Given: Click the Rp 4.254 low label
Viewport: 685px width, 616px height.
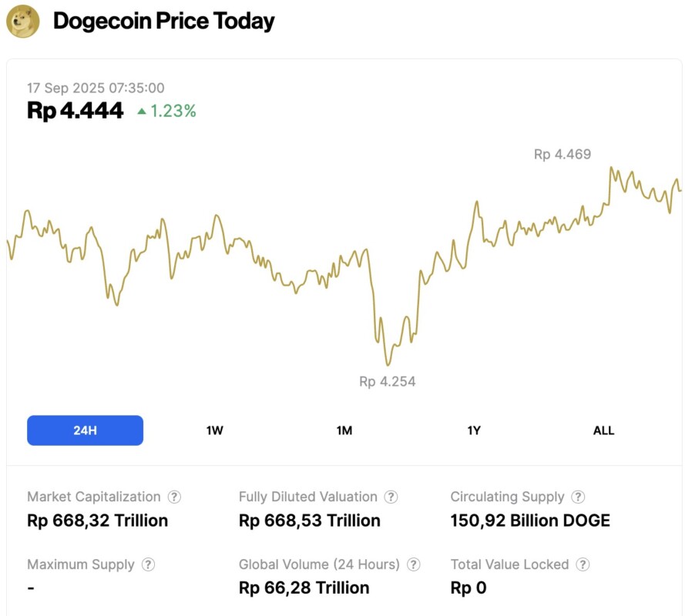Looking at the screenshot, I should [x=387, y=381].
